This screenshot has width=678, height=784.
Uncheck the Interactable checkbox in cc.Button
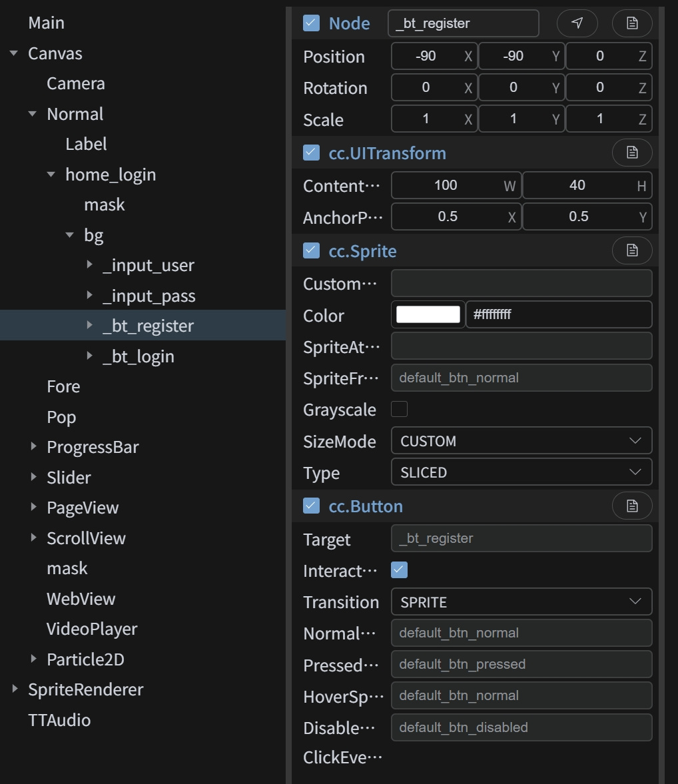point(400,570)
